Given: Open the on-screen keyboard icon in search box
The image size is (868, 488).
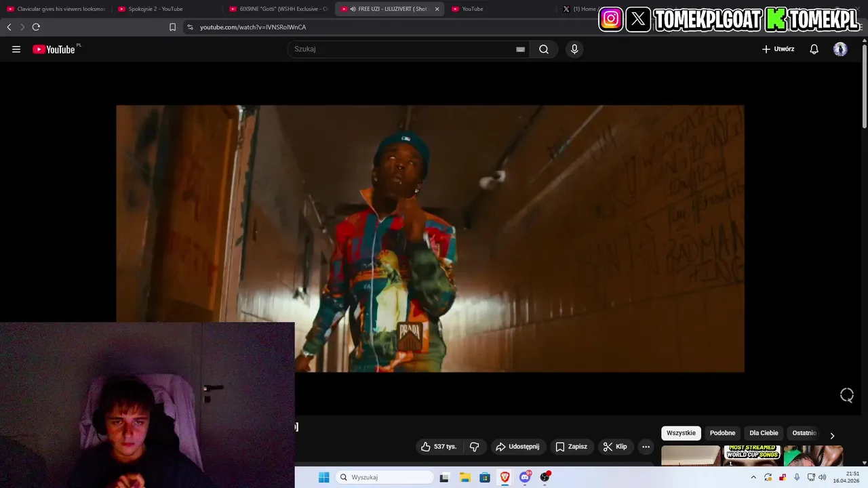Looking at the screenshot, I should tap(520, 49).
